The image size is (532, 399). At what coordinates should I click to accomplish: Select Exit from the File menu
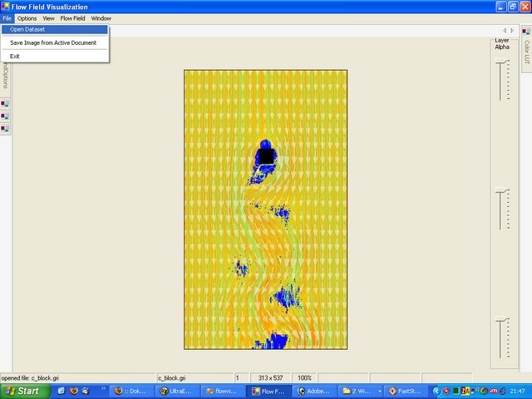click(x=15, y=56)
